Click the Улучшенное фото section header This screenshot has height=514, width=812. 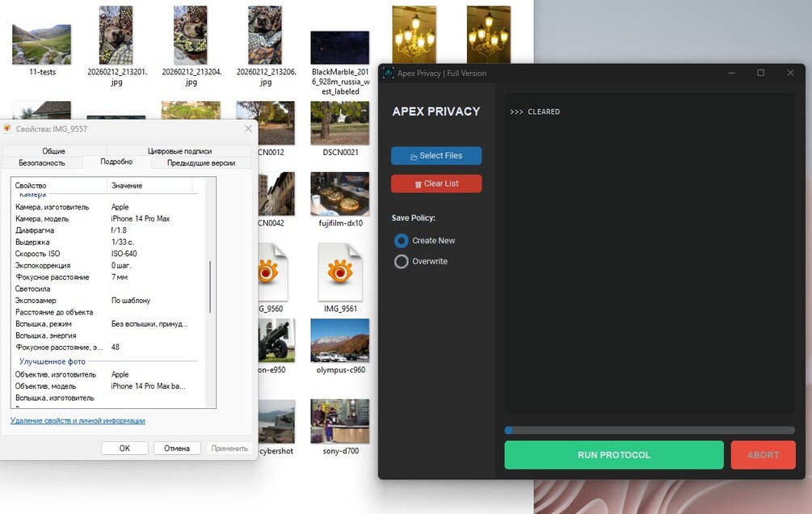click(53, 361)
